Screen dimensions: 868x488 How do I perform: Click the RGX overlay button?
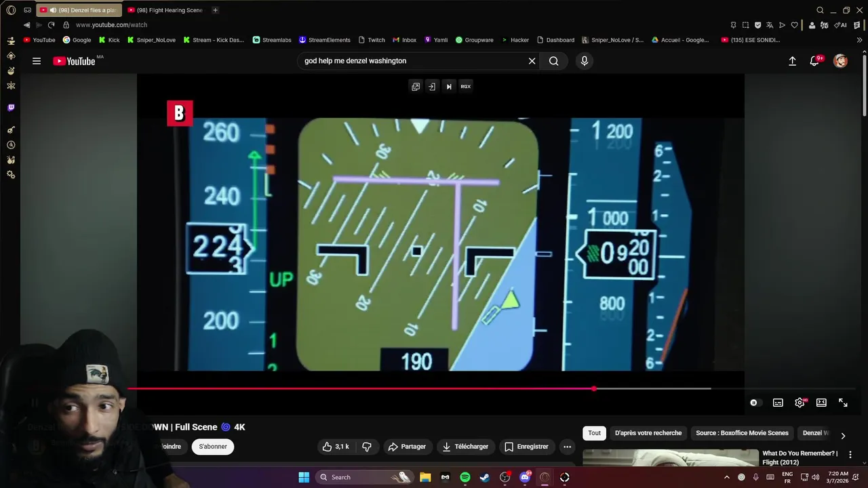point(466,87)
